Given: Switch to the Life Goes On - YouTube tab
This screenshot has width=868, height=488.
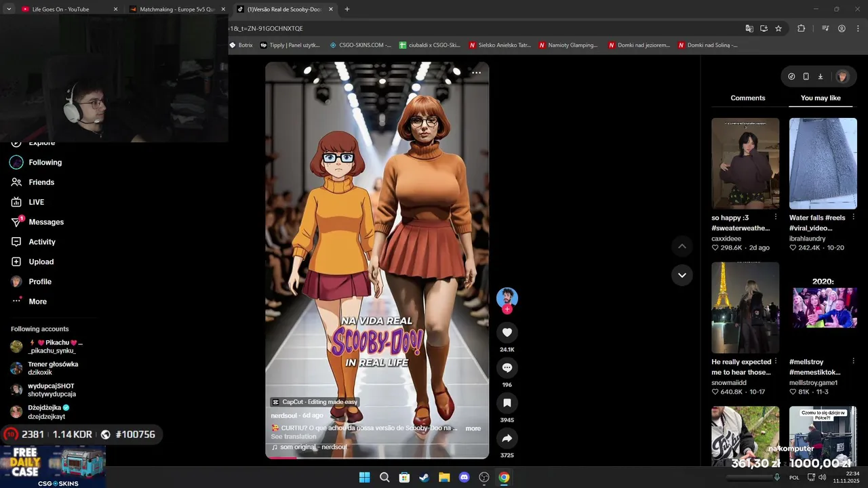Looking at the screenshot, I should coord(70,9).
